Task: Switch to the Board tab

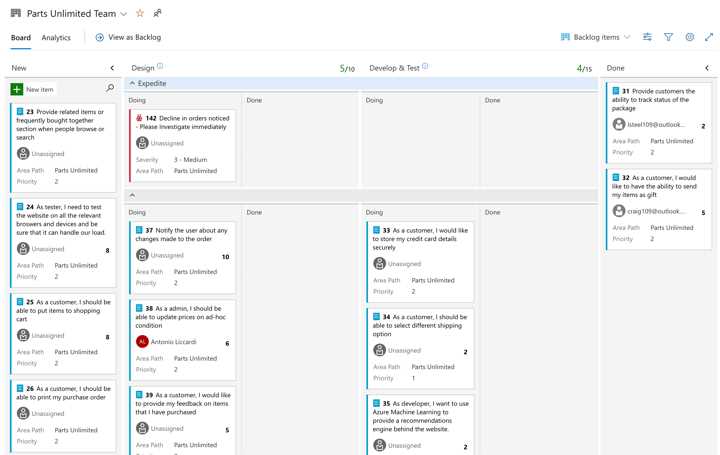Action: pos(21,38)
